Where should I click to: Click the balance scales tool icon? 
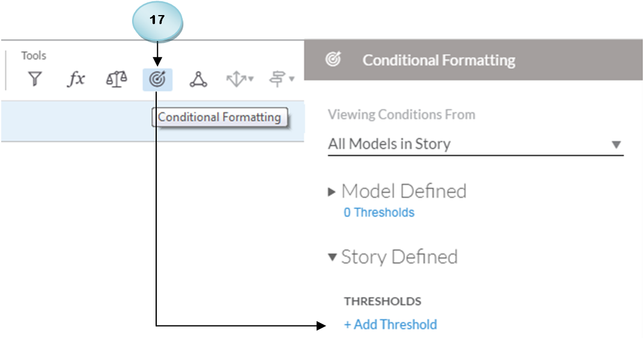click(x=116, y=79)
